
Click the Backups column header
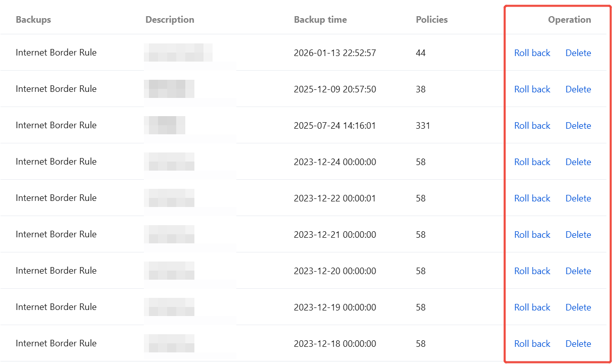33,20
